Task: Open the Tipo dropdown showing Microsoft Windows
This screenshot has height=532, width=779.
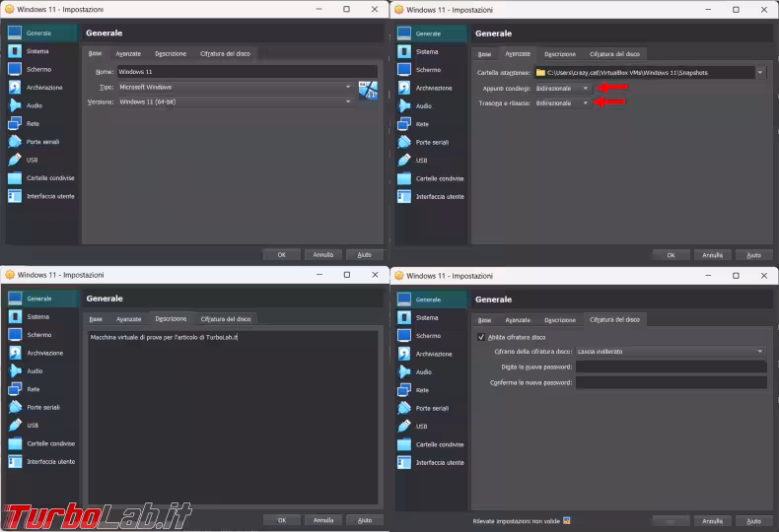Action: [235, 87]
